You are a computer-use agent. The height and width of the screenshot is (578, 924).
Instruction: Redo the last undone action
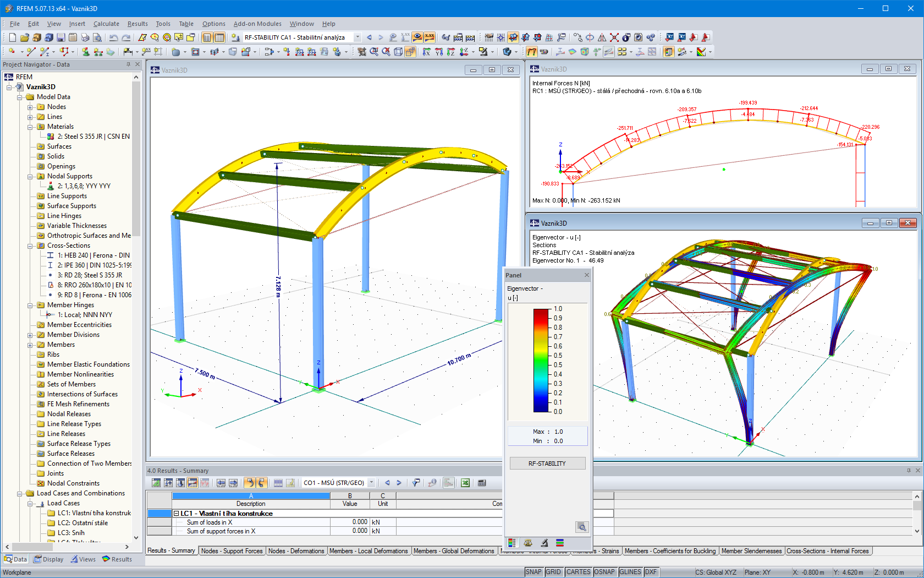tap(126, 37)
